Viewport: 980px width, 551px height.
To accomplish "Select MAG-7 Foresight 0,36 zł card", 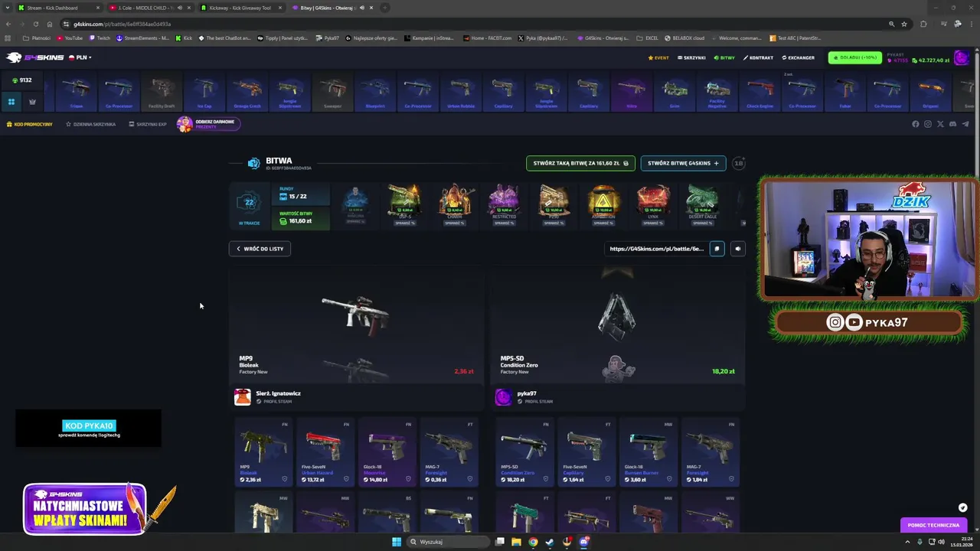I will coord(449,452).
